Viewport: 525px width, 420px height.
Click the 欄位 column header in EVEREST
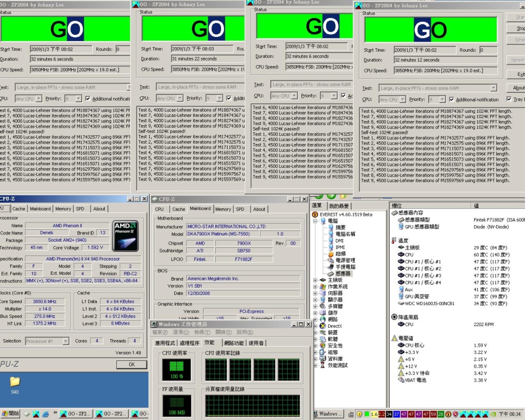430,206
